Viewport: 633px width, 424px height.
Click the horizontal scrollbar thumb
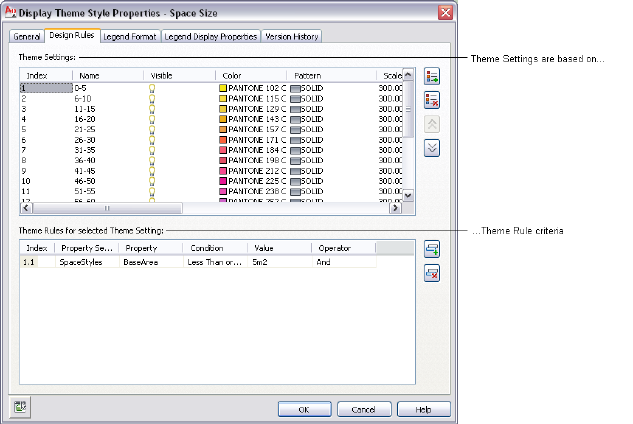pos(107,208)
